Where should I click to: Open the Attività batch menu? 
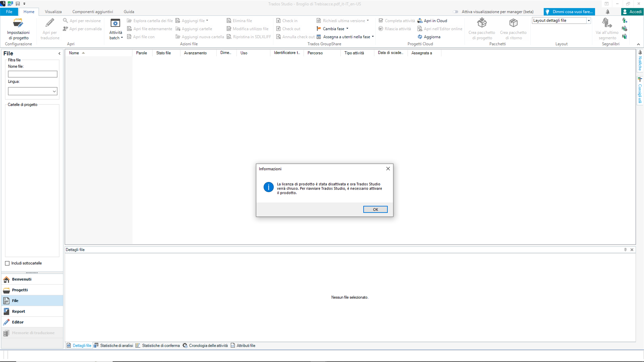pyautogui.click(x=116, y=29)
